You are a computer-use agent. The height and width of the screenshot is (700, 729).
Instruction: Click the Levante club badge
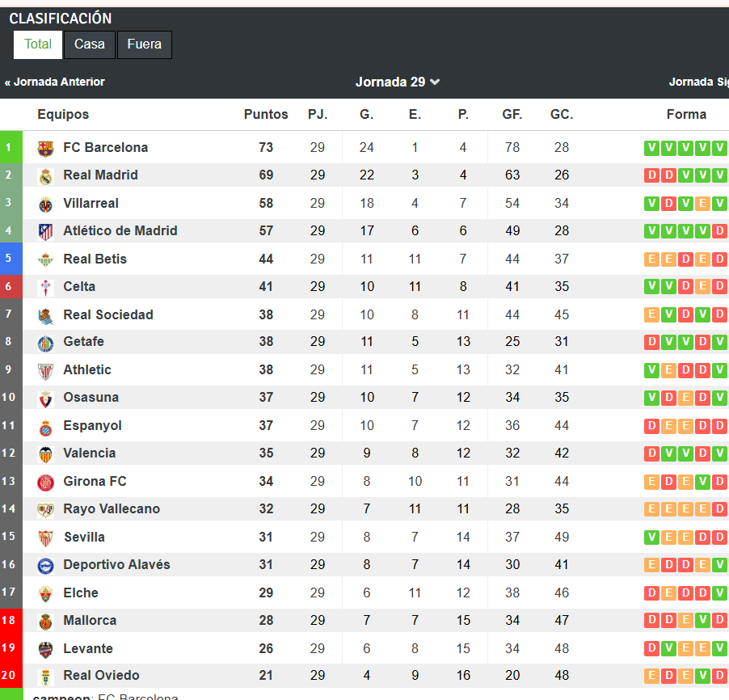(45, 649)
